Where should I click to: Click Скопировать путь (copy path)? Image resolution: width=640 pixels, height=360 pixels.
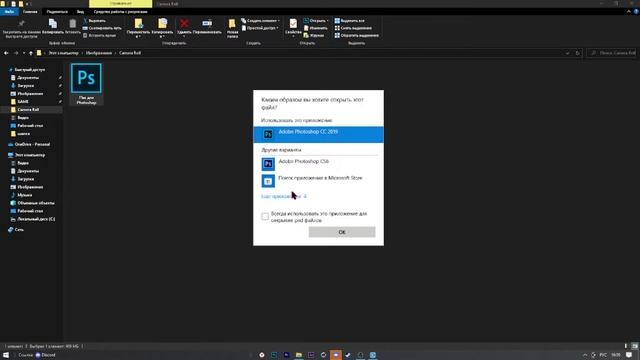pyautogui.click(x=102, y=28)
